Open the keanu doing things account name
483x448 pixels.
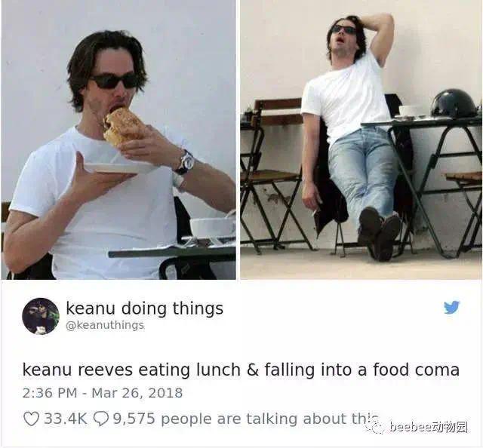pos(144,308)
